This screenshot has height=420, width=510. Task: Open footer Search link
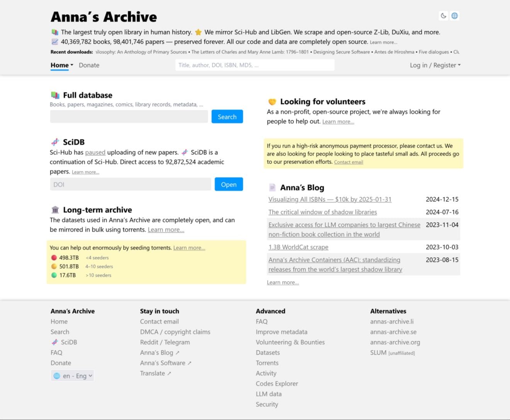[60, 332]
